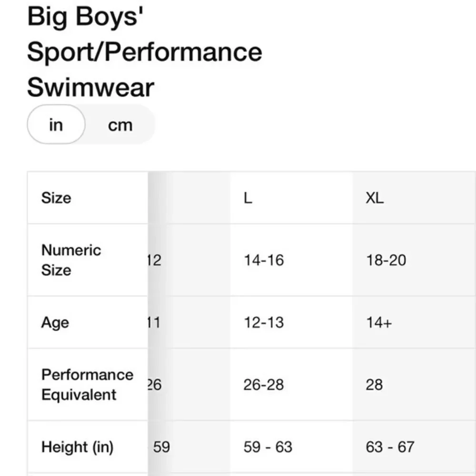The image size is (476, 476).
Task: Click the 14+ age cell
Action: point(379,322)
